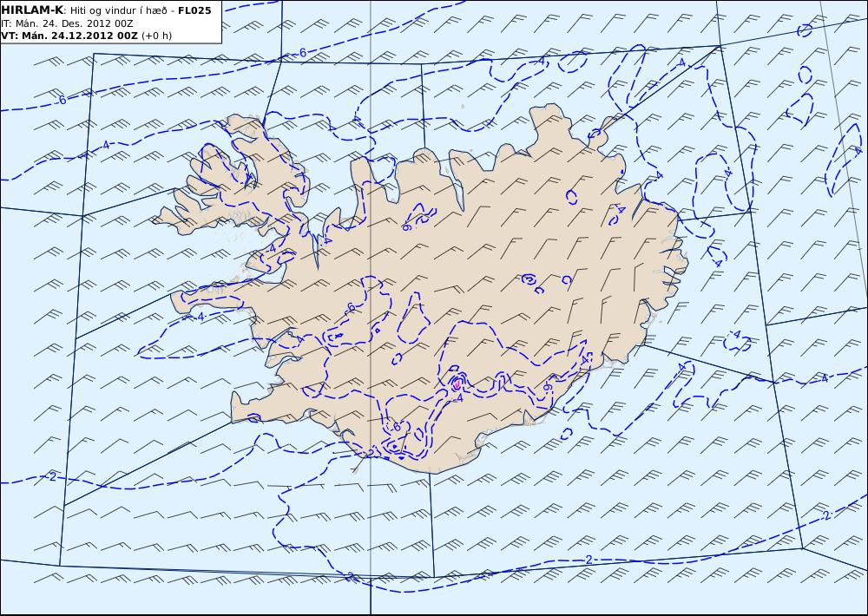Click the FL025 flight level label
The image size is (868, 616).
coord(194,10)
